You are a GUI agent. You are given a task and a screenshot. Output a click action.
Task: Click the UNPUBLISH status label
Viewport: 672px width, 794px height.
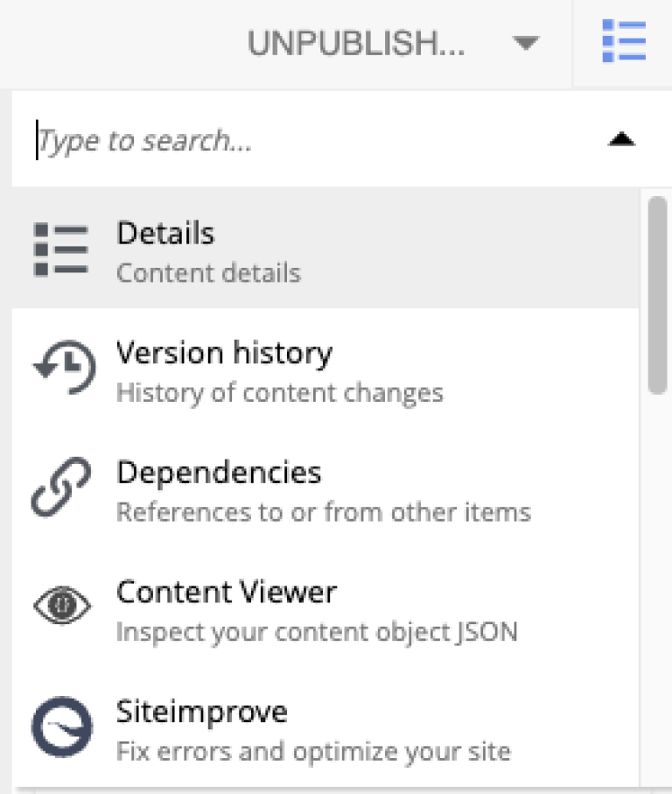coord(357,43)
